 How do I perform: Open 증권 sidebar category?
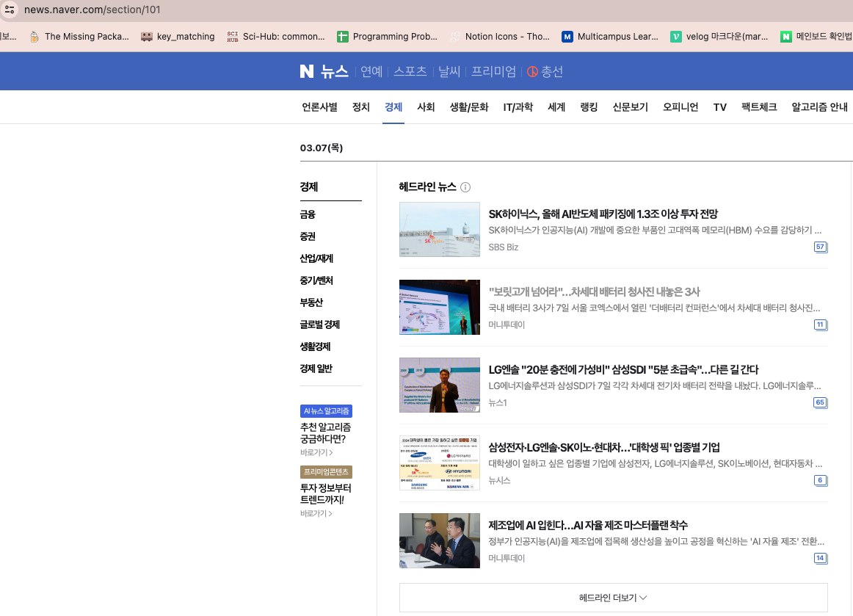coord(308,236)
